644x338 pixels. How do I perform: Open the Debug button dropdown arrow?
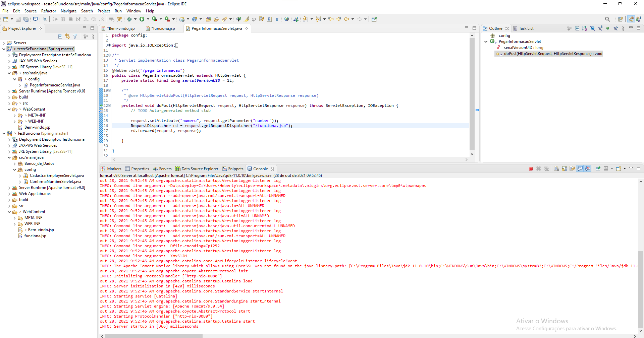[x=135, y=19]
